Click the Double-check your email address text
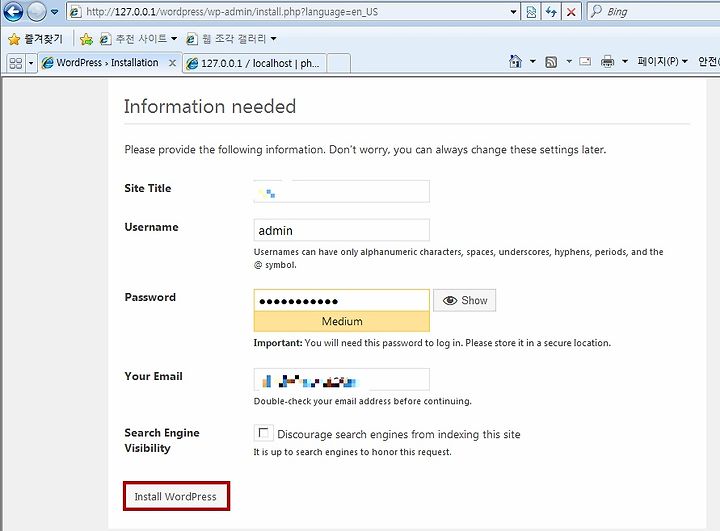The image size is (720, 531). [362, 401]
